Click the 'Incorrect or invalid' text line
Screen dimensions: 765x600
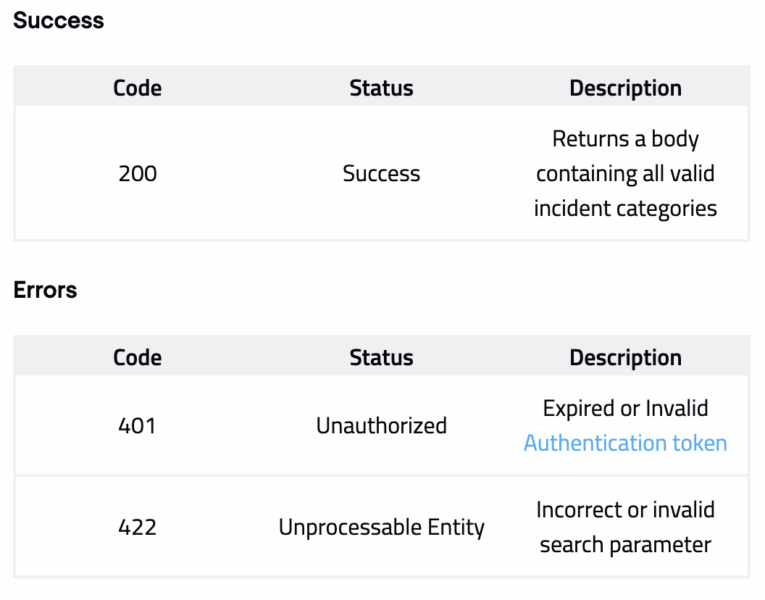click(x=625, y=510)
